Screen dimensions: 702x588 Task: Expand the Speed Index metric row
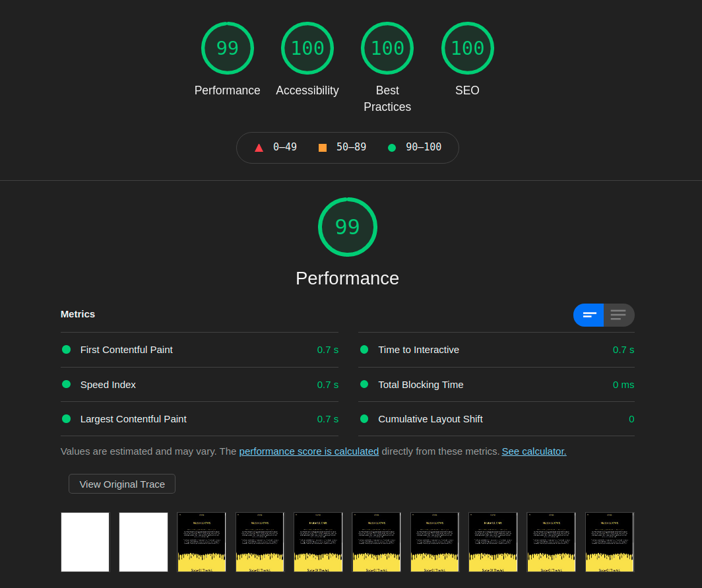[x=108, y=385]
